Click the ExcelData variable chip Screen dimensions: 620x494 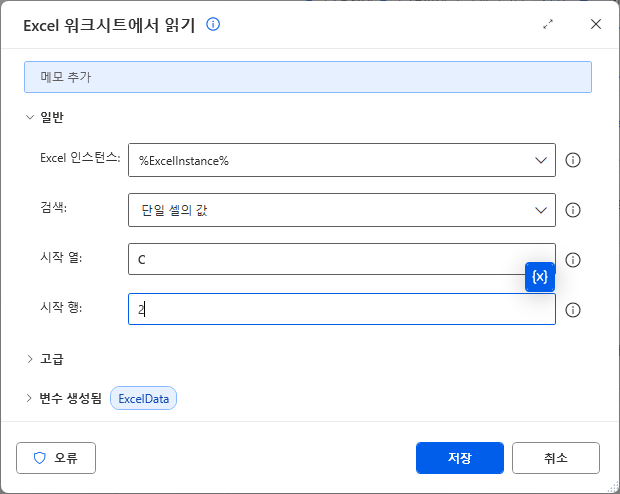point(144,398)
